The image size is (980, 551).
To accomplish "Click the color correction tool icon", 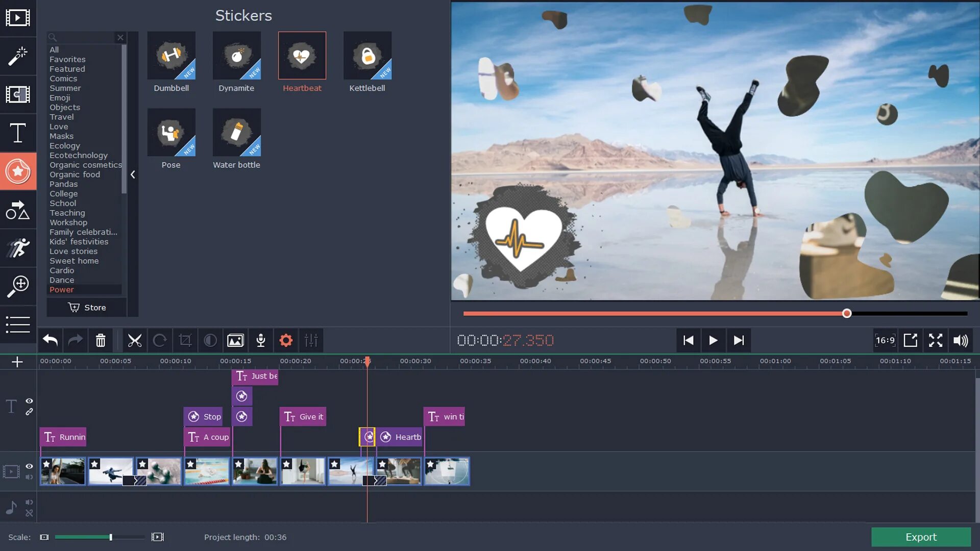I will click(209, 340).
